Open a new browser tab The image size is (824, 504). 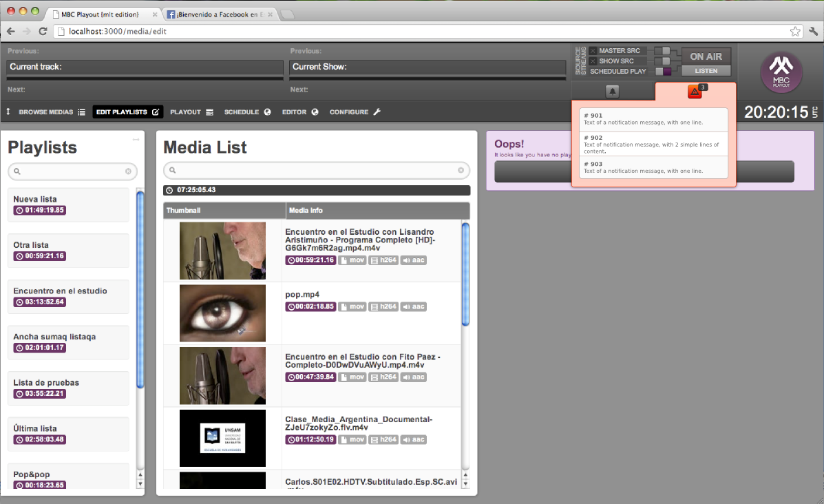point(287,14)
